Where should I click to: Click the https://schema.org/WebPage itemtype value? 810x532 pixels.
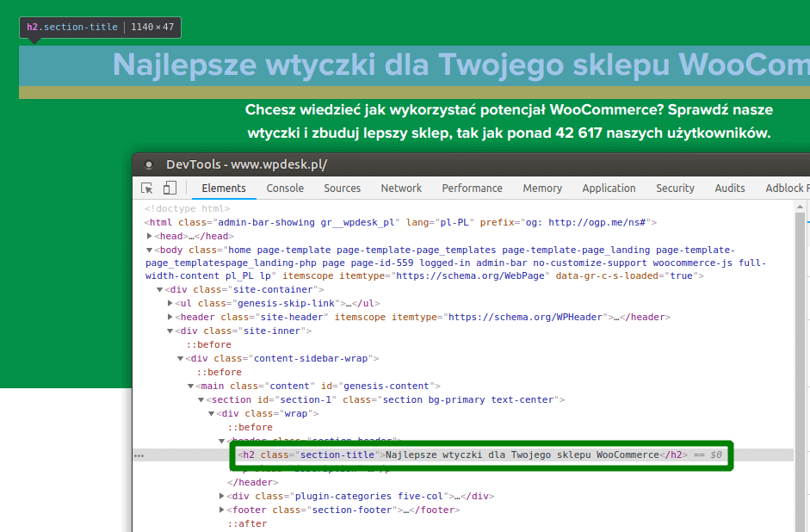point(470,275)
